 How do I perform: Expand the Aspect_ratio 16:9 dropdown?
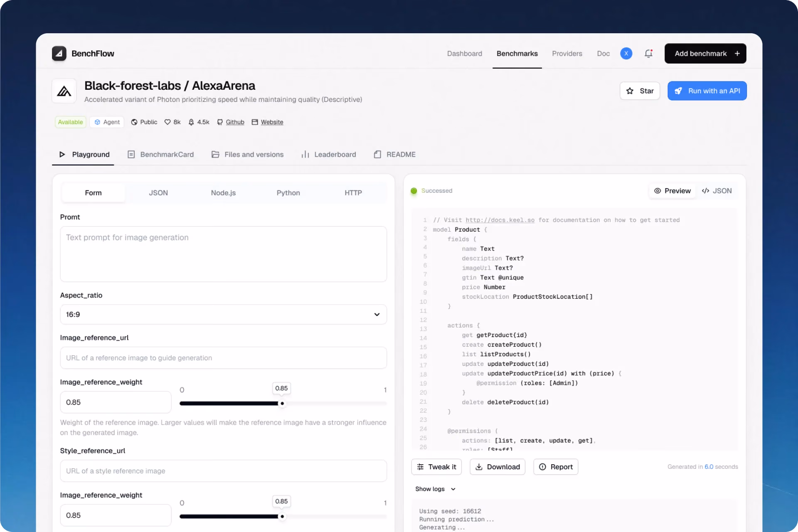point(223,314)
